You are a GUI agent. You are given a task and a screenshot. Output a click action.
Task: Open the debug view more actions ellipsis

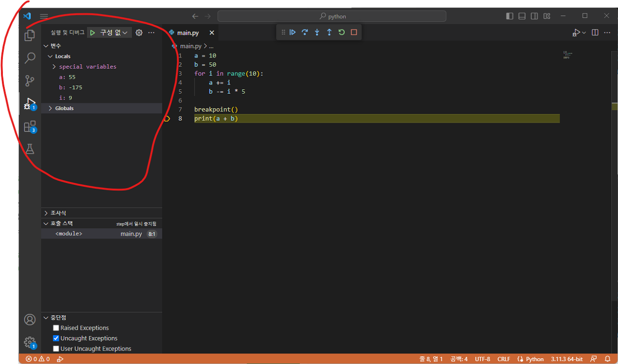[x=151, y=32]
